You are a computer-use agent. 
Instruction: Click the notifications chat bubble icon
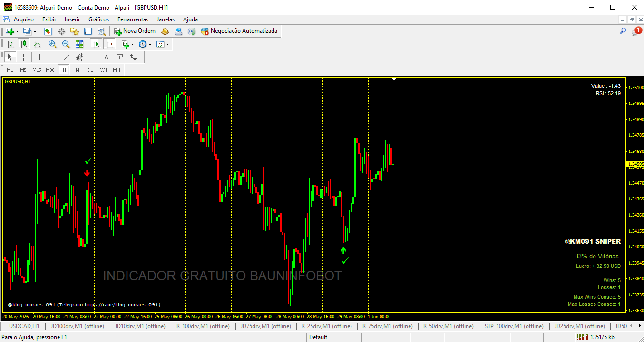point(636,31)
